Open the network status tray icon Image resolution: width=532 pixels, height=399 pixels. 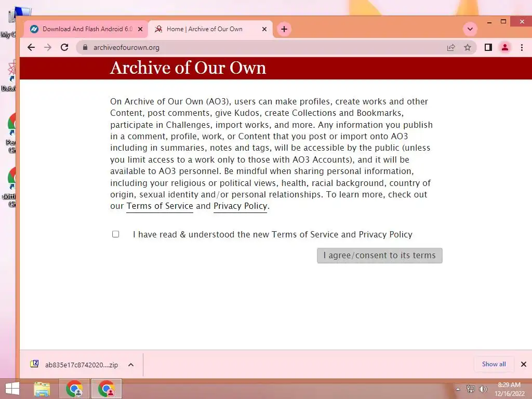pos(471,389)
